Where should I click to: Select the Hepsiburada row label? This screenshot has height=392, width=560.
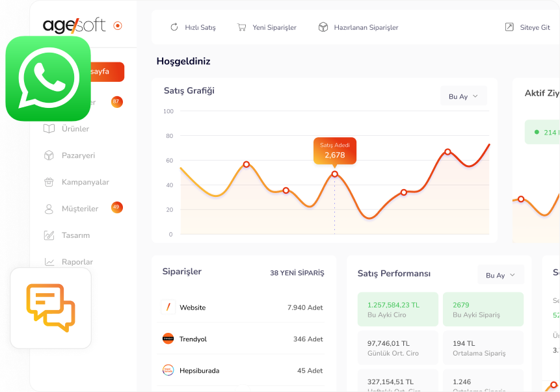pyautogui.click(x=200, y=371)
